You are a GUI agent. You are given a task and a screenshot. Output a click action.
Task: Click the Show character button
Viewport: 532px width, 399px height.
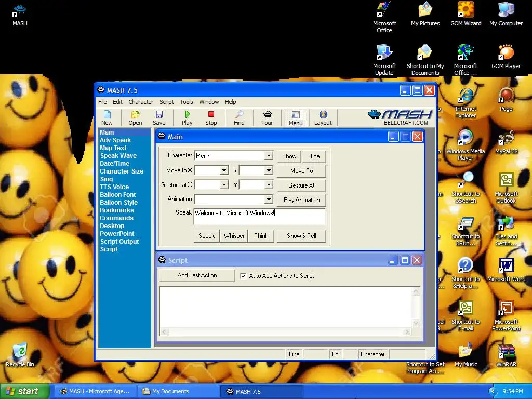tap(289, 156)
